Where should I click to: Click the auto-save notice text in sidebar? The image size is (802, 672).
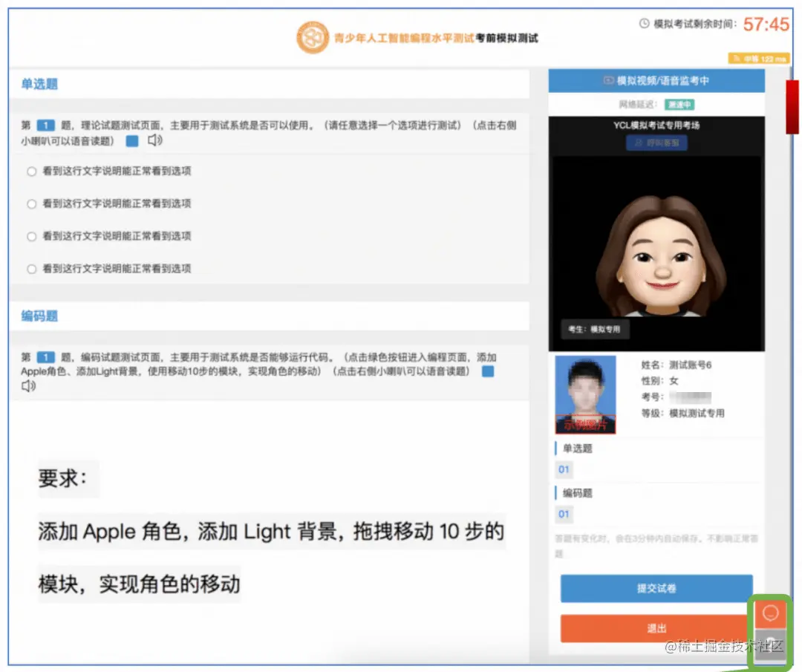coord(656,546)
